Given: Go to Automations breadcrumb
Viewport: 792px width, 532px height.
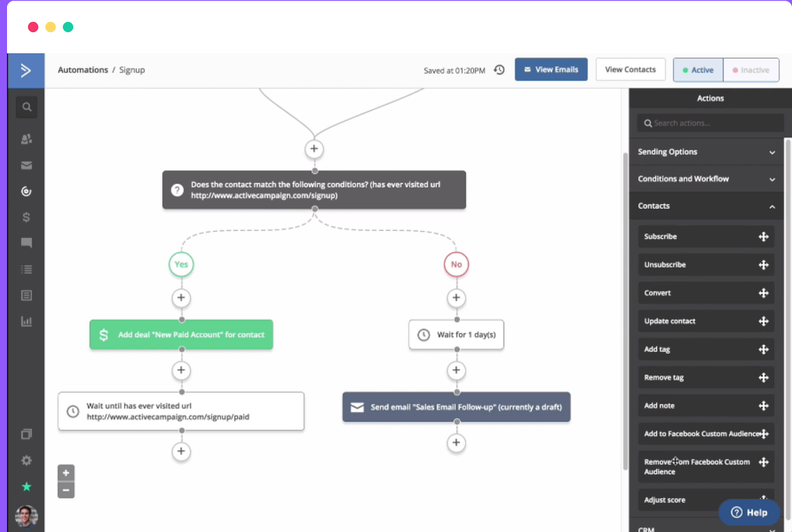Looking at the screenshot, I should point(83,70).
